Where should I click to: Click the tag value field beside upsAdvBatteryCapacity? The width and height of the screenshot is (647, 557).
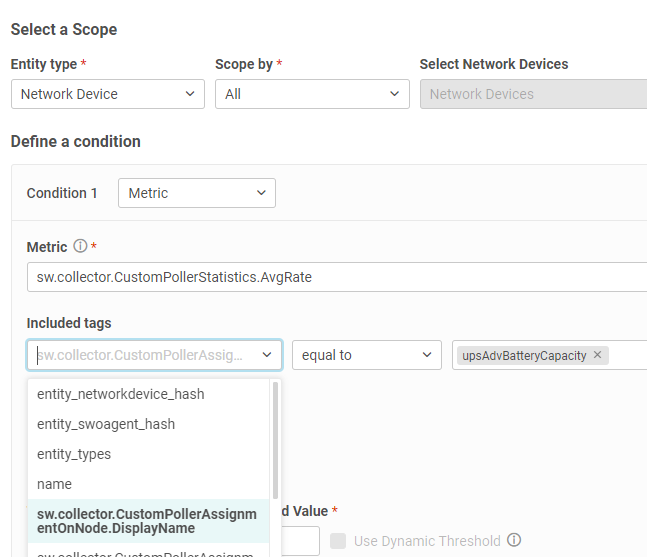click(x=628, y=355)
